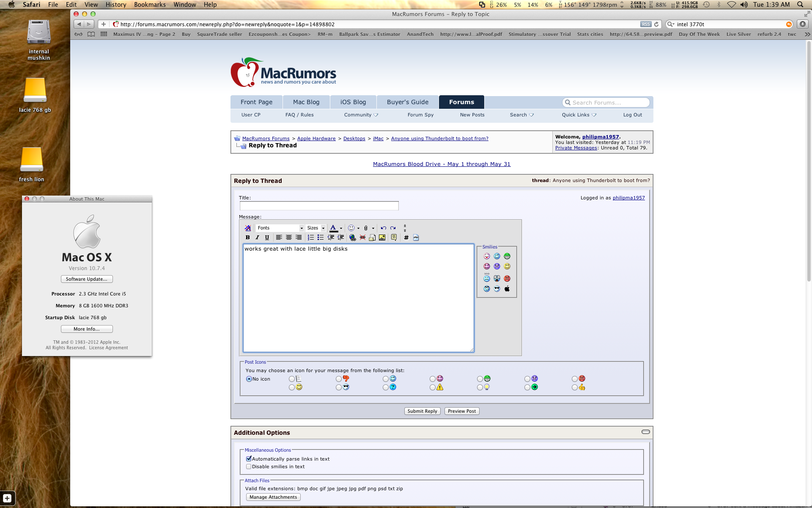Image resolution: width=812 pixels, height=508 pixels.
Task: Wrap text in PHP tags
Action: click(416, 237)
